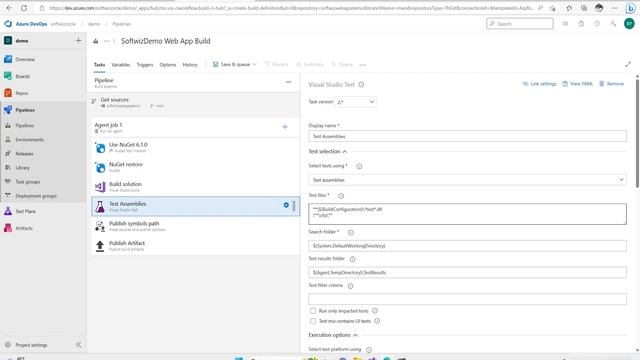
Task: Open the Pipelines hub icon
Action: [8, 110]
